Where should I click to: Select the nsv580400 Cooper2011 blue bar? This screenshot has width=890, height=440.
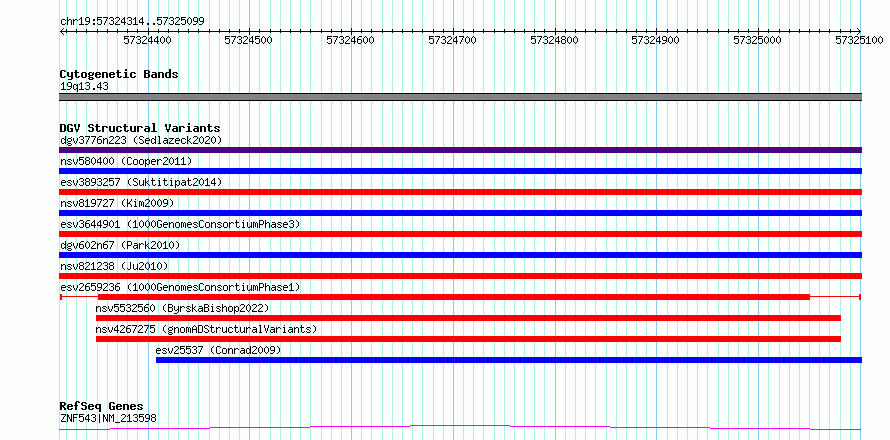pos(460,171)
